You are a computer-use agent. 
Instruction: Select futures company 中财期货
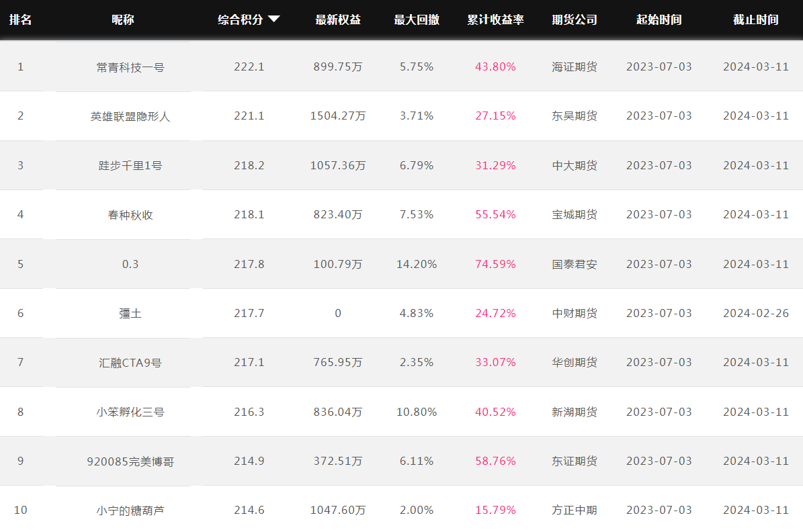tap(575, 314)
